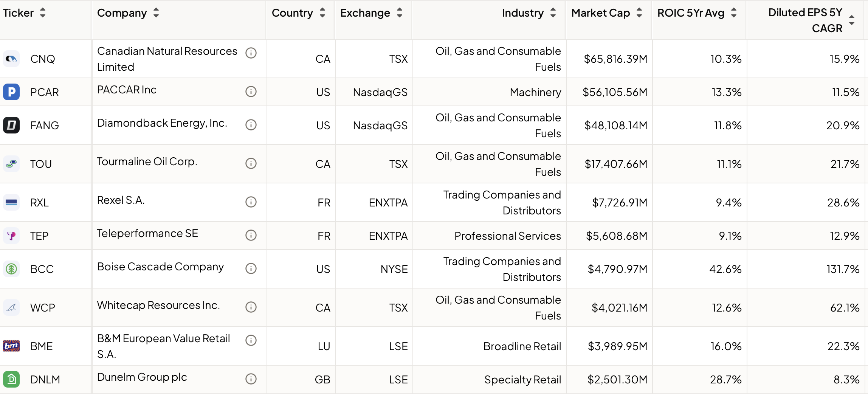Click the Industry column header

(522, 13)
